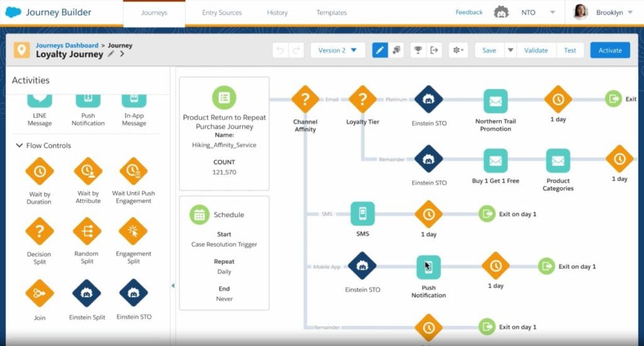Switch to the mode button beside pencil
This screenshot has width=644, height=346.
pyautogui.click(x=396, y=50)
